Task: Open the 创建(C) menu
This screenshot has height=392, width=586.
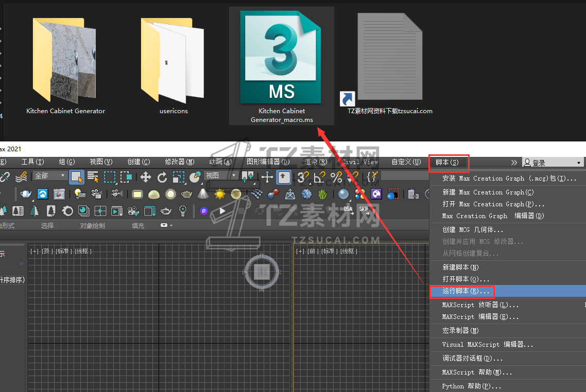Action: tap(139, 162)
